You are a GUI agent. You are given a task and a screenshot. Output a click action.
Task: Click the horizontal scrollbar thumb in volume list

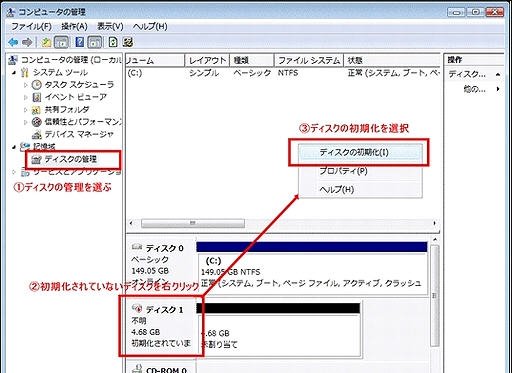[x=193, y=223]
